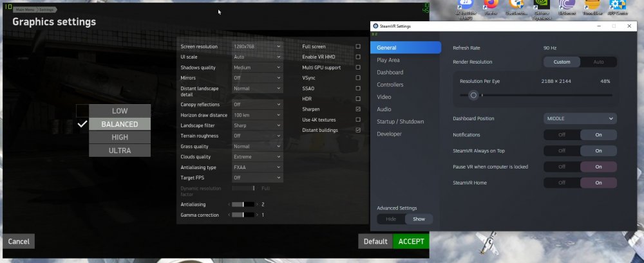Launch Firefox from the desktop

491,7
